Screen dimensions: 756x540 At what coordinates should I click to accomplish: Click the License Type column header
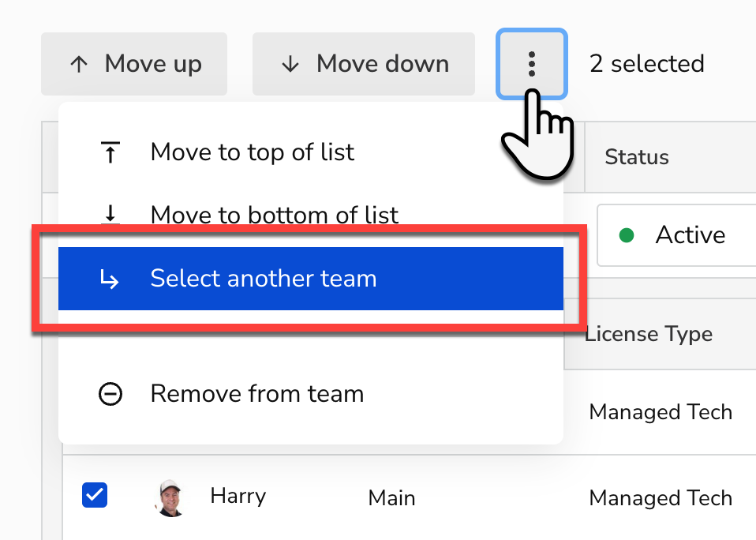pyautogui.click(x=649, y=334)
